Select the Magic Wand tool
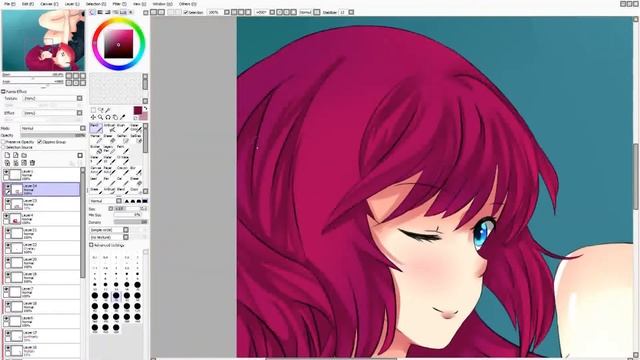This screenshot has width=640, height=360. click(x=108, y=110)
